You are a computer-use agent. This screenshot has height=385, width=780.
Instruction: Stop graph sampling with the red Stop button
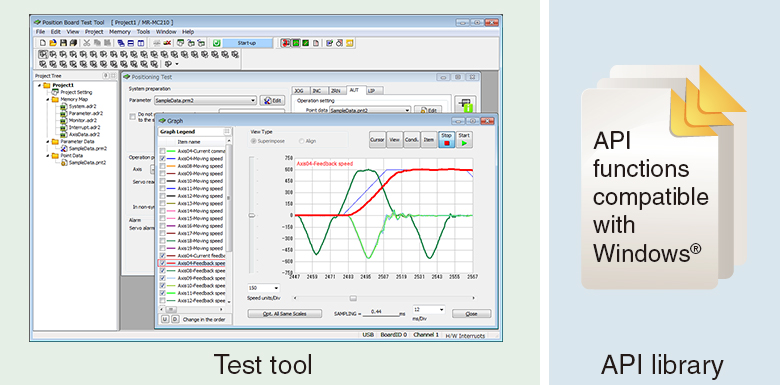point(446,140)
